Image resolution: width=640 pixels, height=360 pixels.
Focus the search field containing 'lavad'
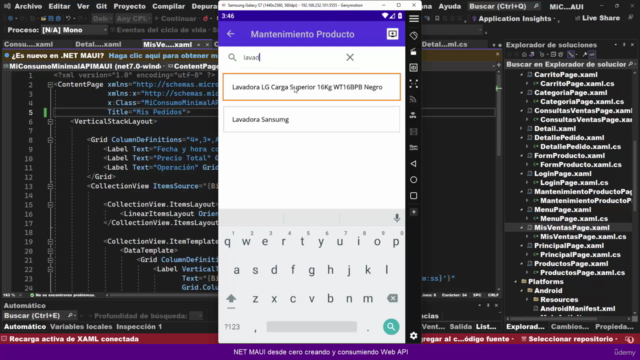point(292,57)
